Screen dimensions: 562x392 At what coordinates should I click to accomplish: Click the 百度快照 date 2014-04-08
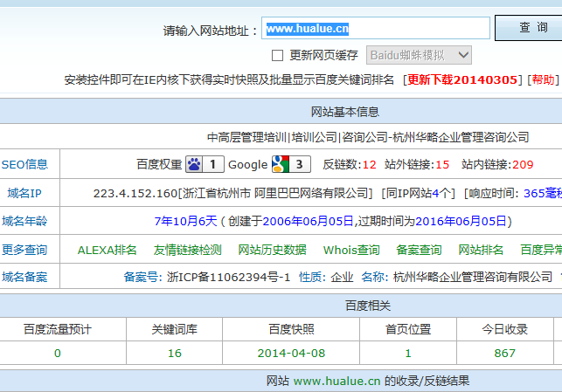(x=291, y=354)
